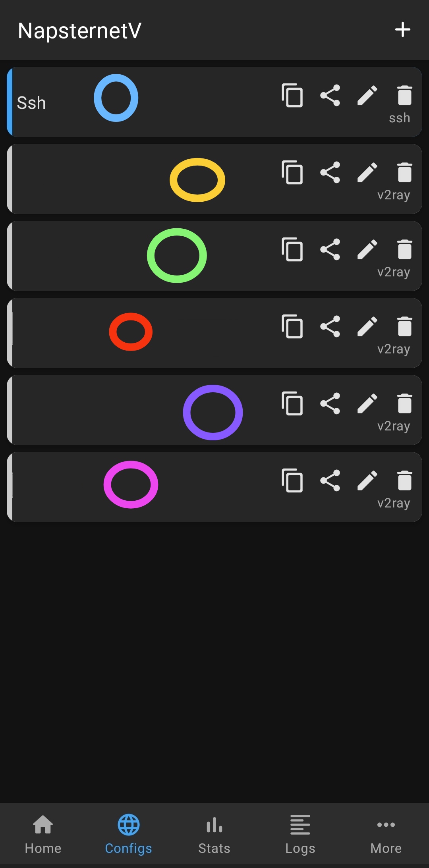The image size is (429, 868).
Task: Copy the config with magenta circle
Action: click(292, 480)
